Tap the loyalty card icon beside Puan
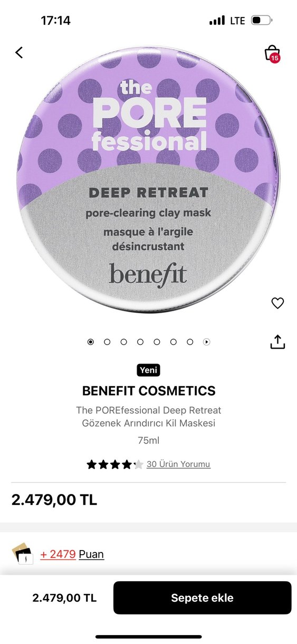The height and width of the screenshot is (644, 297). pyautogui.click(x=22, y=554)
